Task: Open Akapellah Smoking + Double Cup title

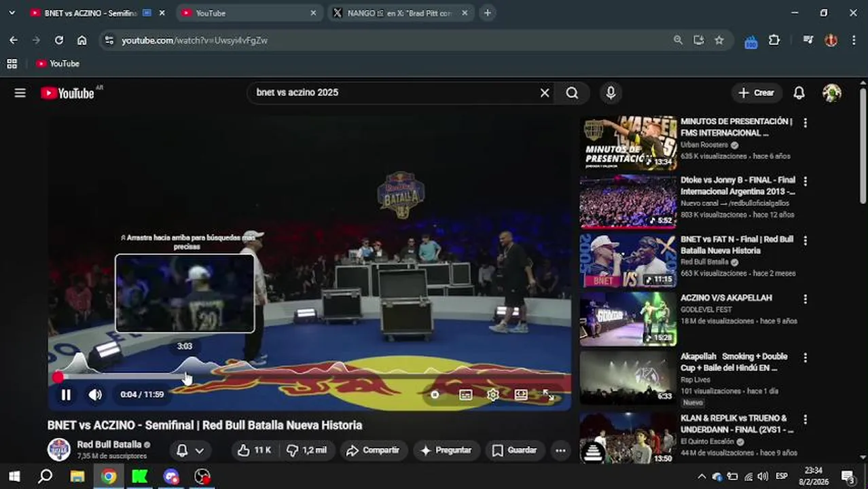Action: coord(734,362)
